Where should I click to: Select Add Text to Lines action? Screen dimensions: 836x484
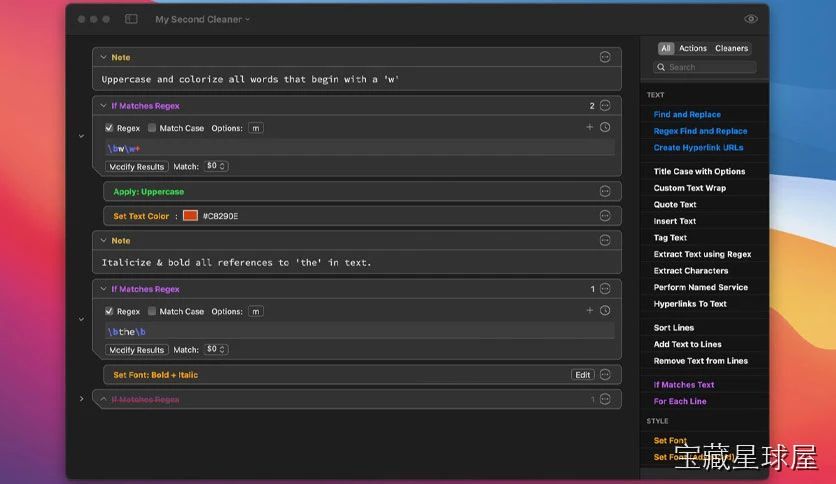[x=687, y=344]
